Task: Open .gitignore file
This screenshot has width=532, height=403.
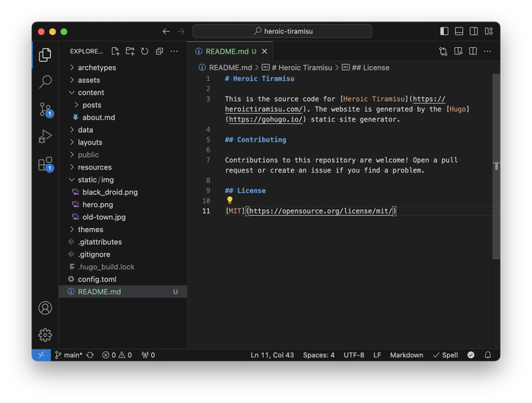Action: tap(123, 254)
